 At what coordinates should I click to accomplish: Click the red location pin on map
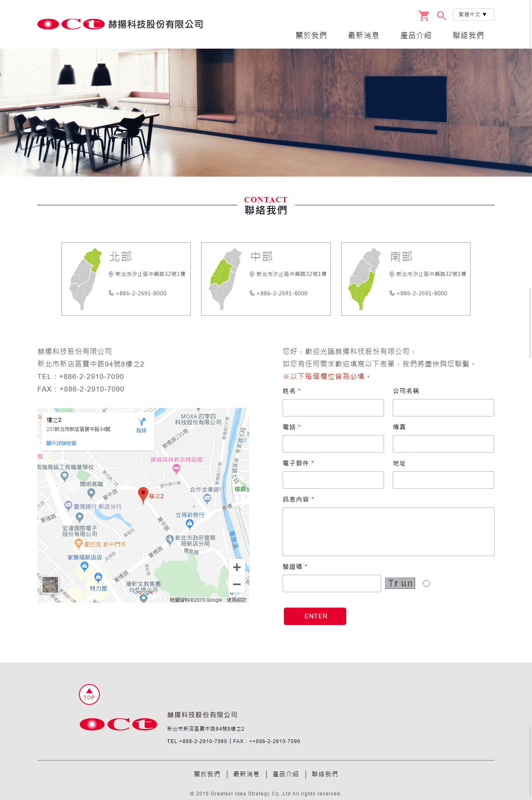(143, 495)
